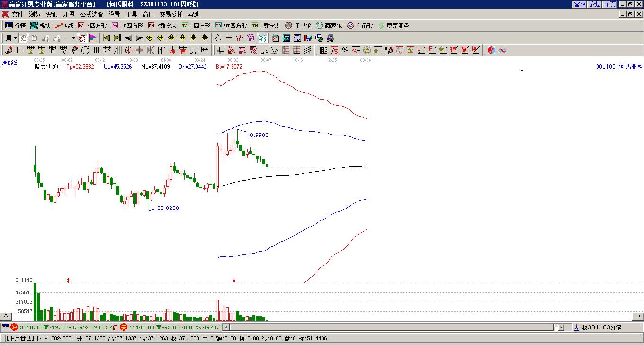Open the T四方形 time square tool

pos(196,26)
